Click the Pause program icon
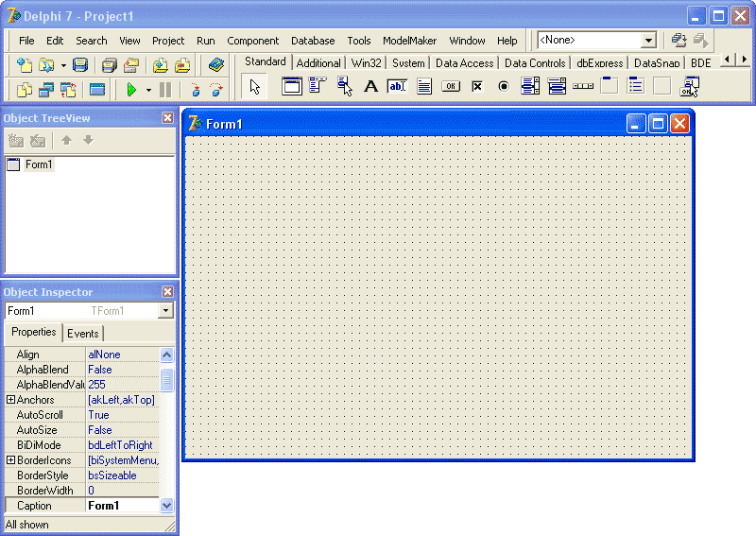Image resolution: width=756 pixels, height=536 pixels. click(165, 90)
